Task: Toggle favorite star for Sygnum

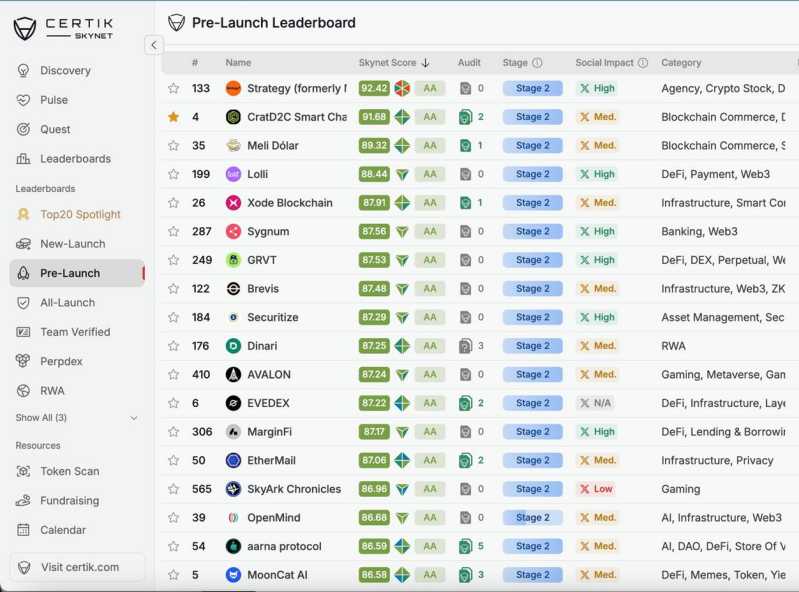Action: click(x=174, y=231)
